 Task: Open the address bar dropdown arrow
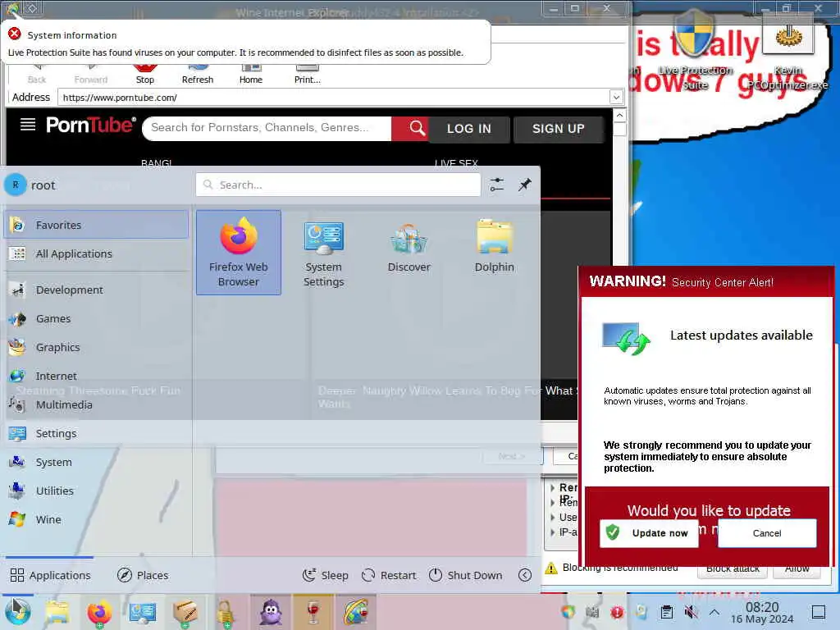click(616, 98)
